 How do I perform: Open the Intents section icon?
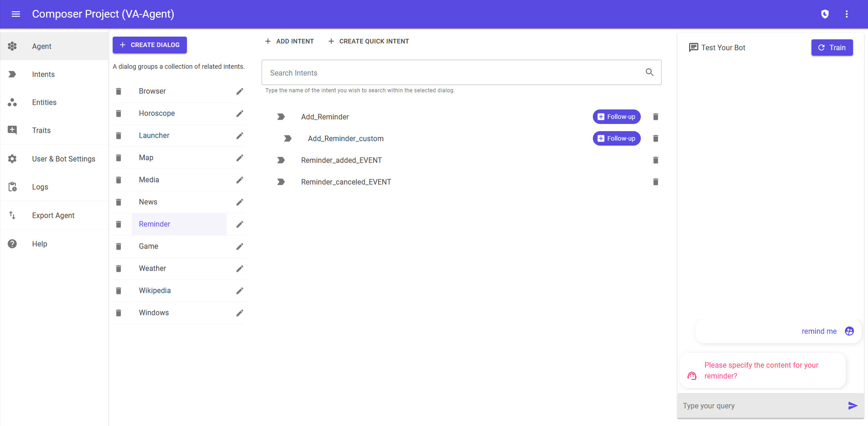click(x=12, y=74)
